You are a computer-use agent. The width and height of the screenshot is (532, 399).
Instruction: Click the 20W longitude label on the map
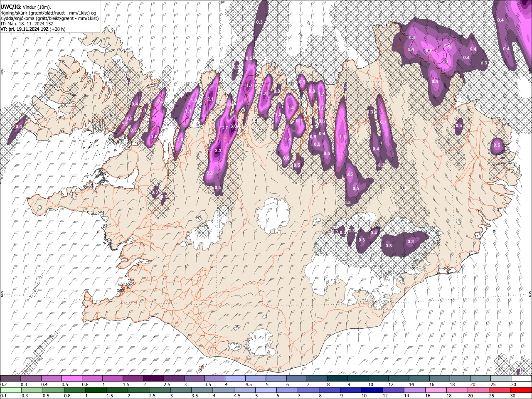pyautogui.click(x=221, y=2)
